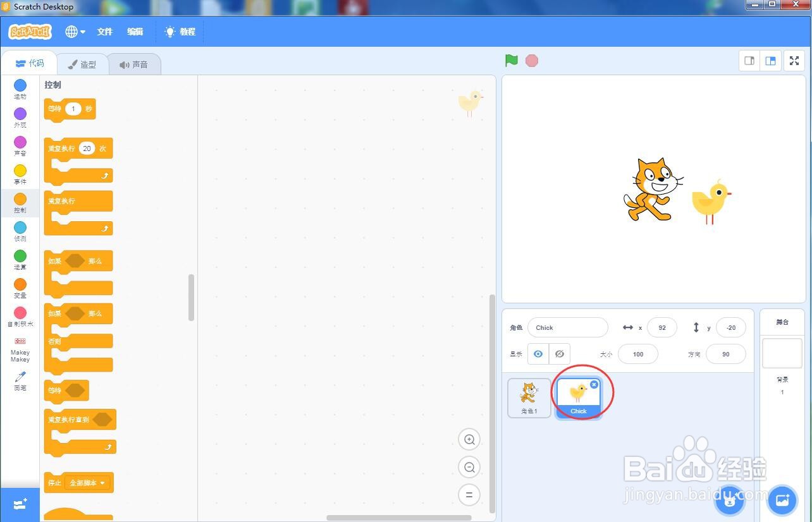Image resolution: width=812 pixels, height=522 pixels.
Task: Select the 控制 block category
Action: pos(20,203)
